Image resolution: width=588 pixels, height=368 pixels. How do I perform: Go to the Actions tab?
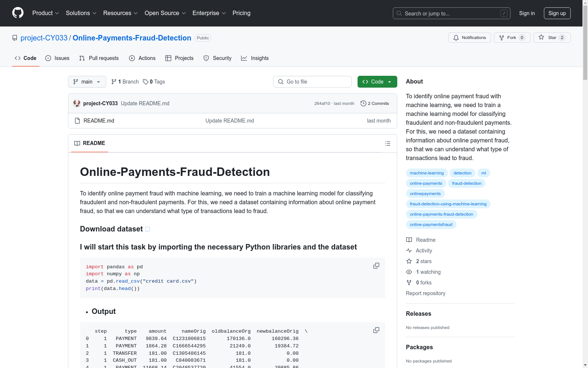click(x=142, y=58)
